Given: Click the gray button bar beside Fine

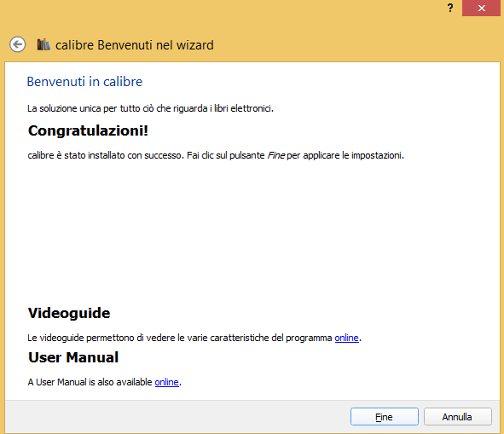Looking at the screenshot, I should coord(177,417).
